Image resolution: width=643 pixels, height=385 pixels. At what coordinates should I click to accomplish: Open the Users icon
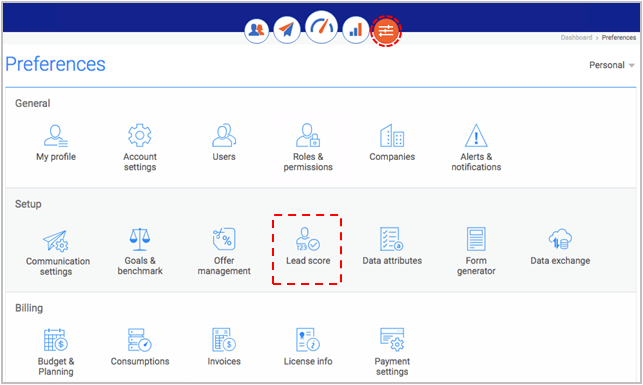click(x=224, y=135)
